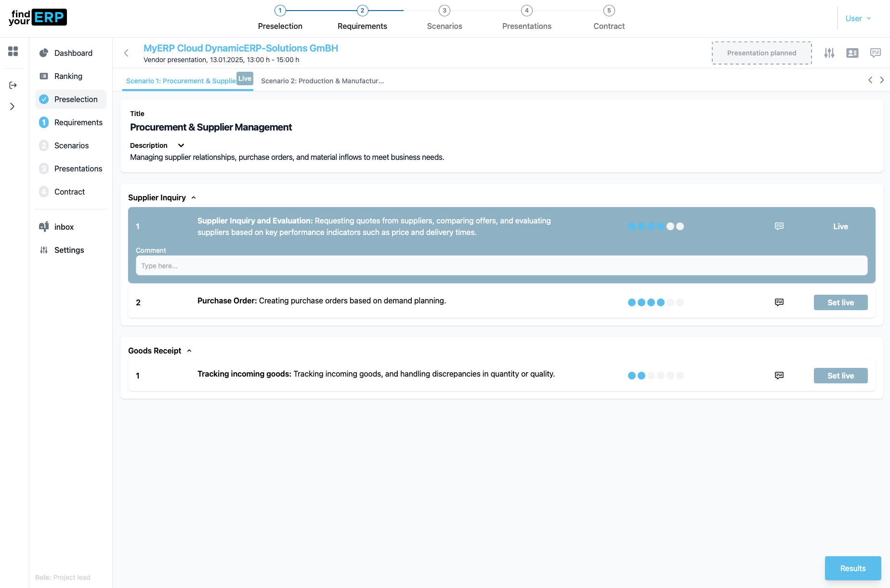This screenshot has width=890, height=588.
Task: Open the contact card icon in header
Action: coord(852,53)
